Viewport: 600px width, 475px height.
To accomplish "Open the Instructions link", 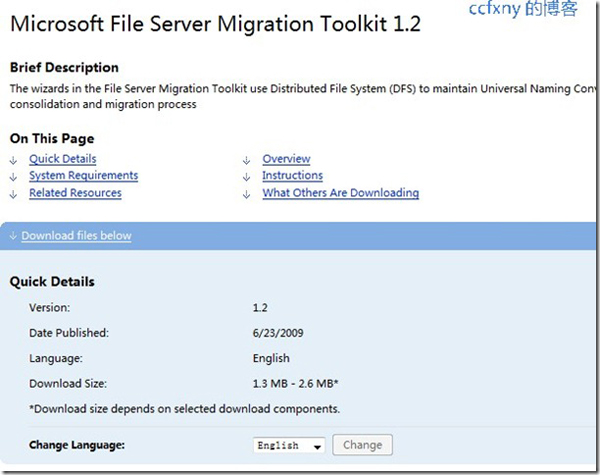I will [x=292, y=176].
